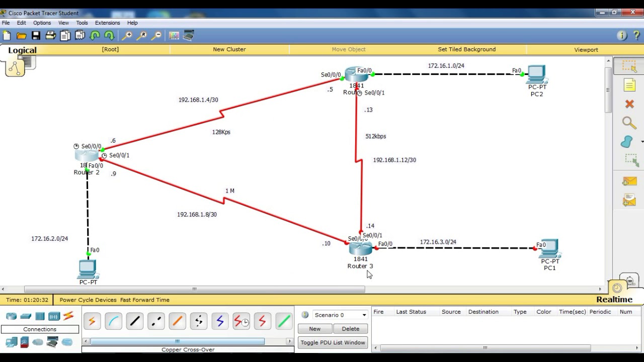Click the Router 3 device
This screenshot has width=644, height=362.
(360, 248)
